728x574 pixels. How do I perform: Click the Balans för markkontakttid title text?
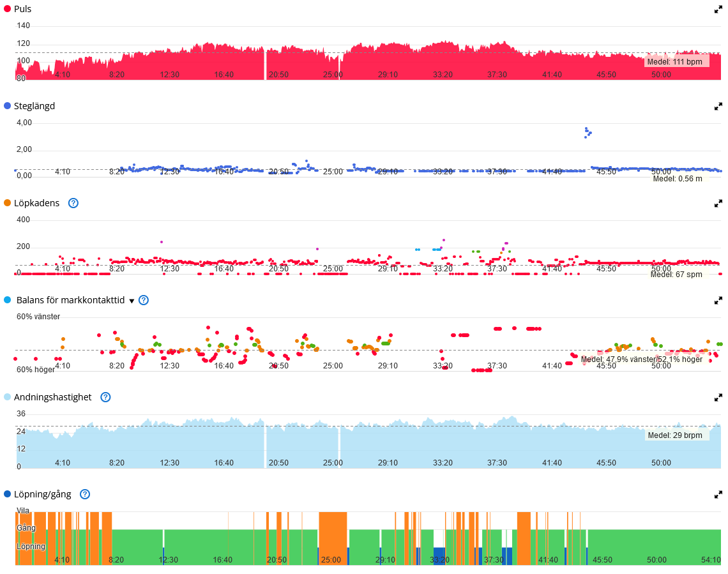[71, 300]
